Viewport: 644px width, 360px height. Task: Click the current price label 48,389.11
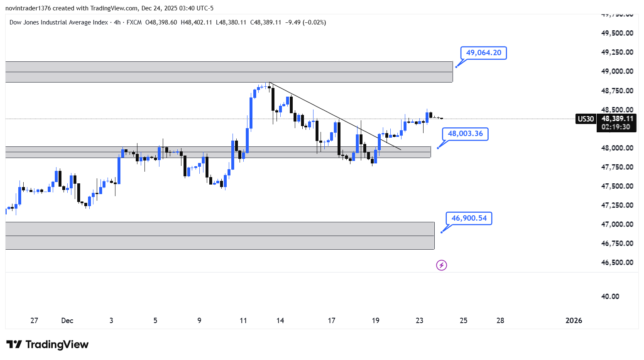pos(617,119)
